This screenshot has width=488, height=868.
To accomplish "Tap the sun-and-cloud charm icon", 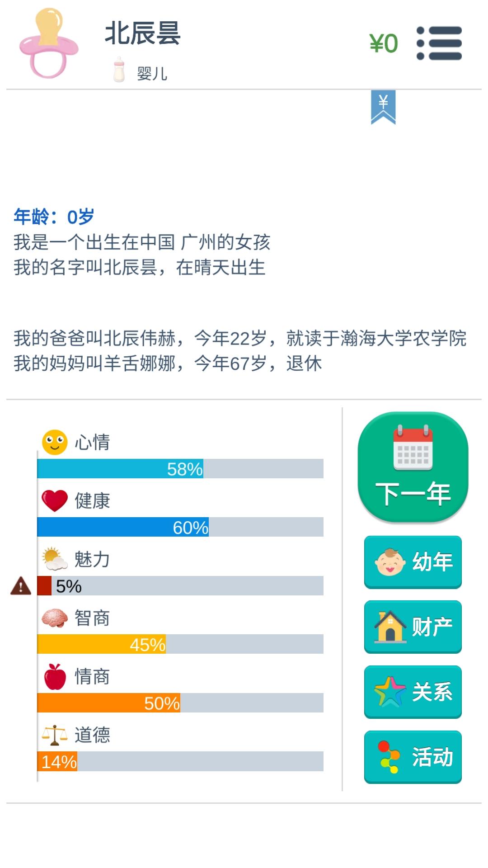I will [x=55, y=559].
